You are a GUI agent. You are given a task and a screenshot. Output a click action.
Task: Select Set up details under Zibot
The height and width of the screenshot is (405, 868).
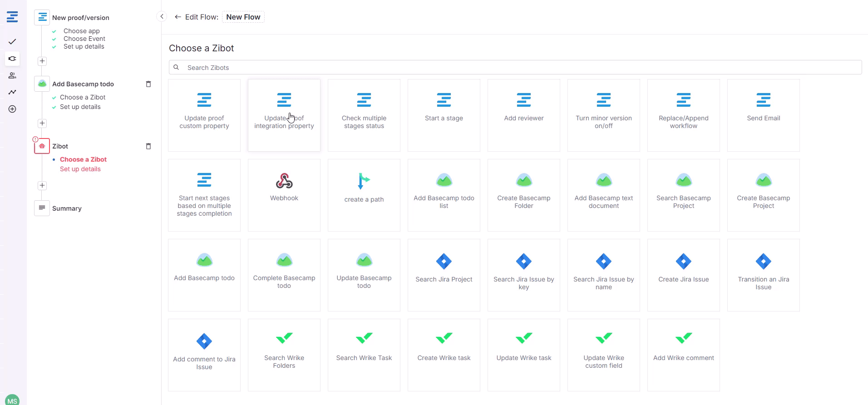pos(80,169)
